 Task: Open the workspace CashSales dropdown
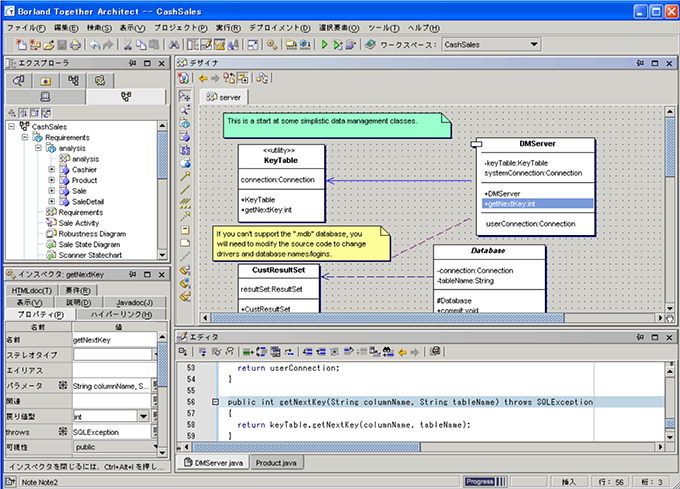point(534,45)
